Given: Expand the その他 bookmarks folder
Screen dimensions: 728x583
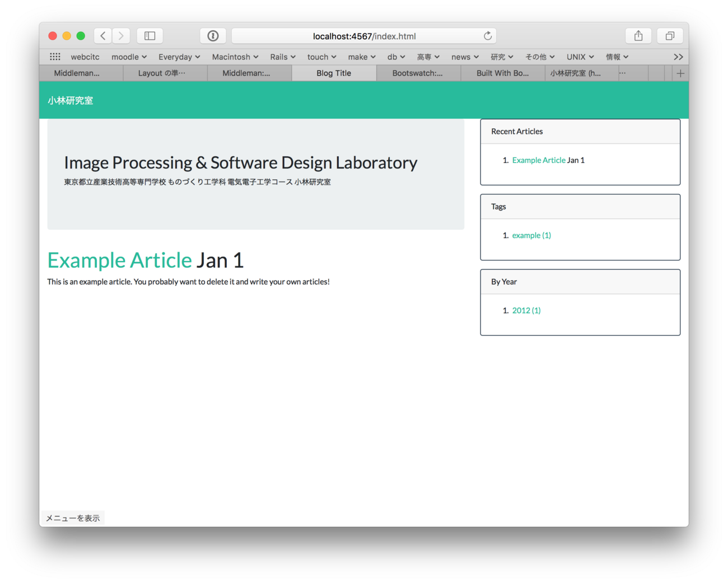Looking at the screenshot, I should click(540, 57).
